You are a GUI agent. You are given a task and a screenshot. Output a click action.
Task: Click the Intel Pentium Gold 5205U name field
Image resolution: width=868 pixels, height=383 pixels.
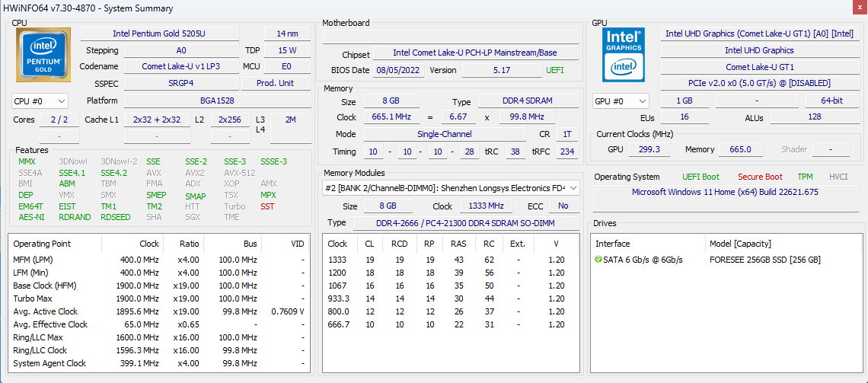[159, 34]
